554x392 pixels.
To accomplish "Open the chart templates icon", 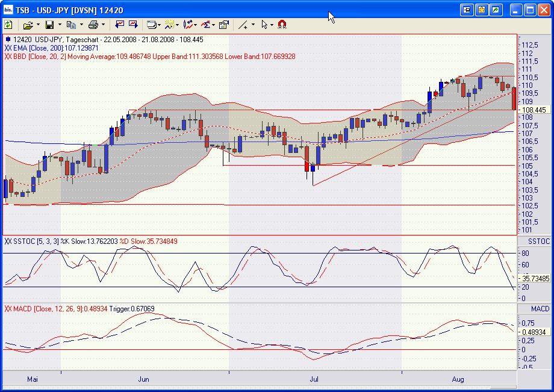I will click(152, 25).
